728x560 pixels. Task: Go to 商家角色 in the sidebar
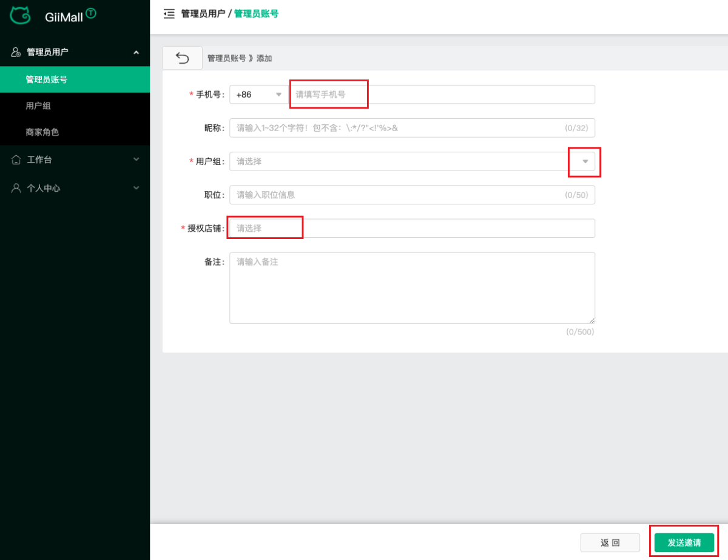(42, 132)
